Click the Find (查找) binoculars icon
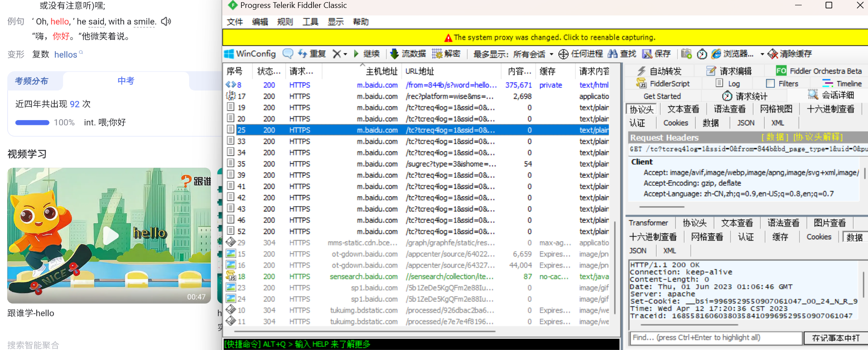The image size is (868, 350). (613, 54)
